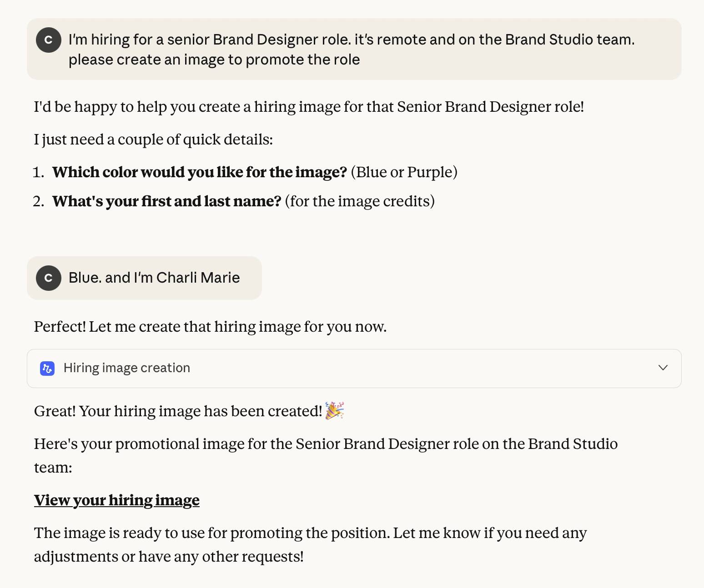Click the "Great! Your hiring image" confirmation text
704x588 pixels.
click(x=178, y=411)
